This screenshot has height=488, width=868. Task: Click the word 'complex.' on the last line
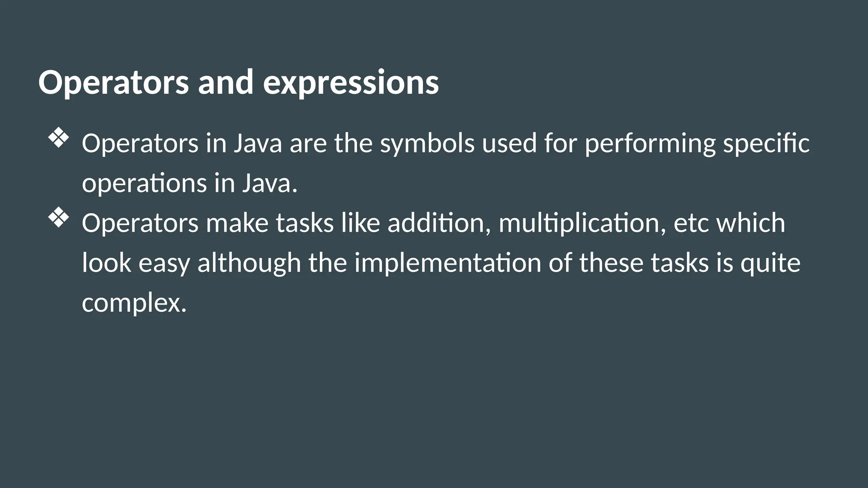[x=134, y=303]
